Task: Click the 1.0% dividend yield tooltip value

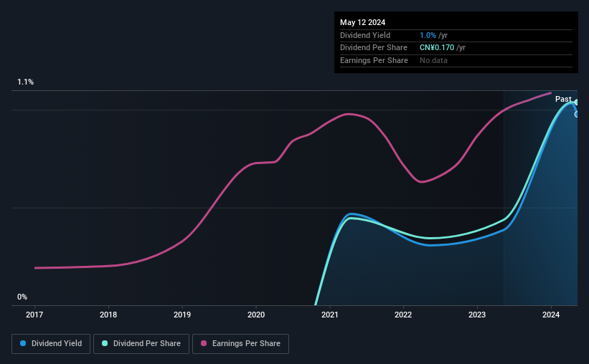Action: pyautogui.click(x=428, y=35)
